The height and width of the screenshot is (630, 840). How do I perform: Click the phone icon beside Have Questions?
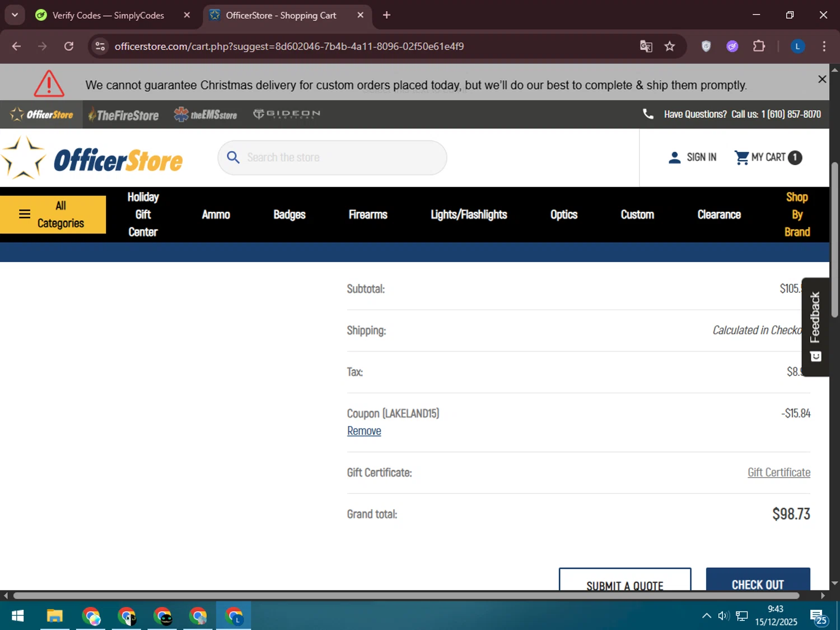(648, 114)
